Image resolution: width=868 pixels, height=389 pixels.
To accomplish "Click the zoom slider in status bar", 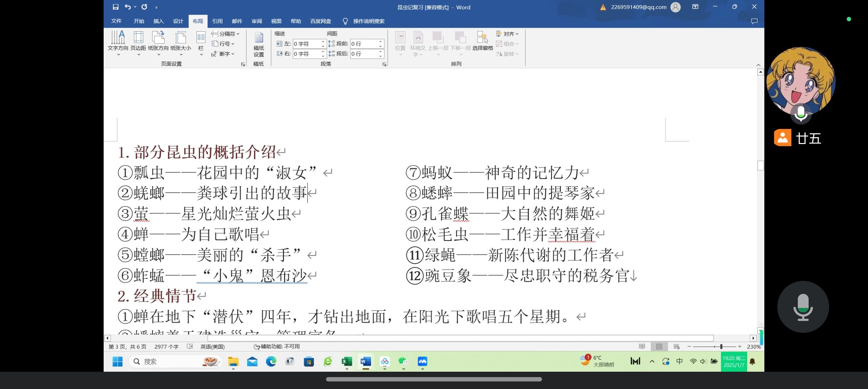I will click(721, 346).
